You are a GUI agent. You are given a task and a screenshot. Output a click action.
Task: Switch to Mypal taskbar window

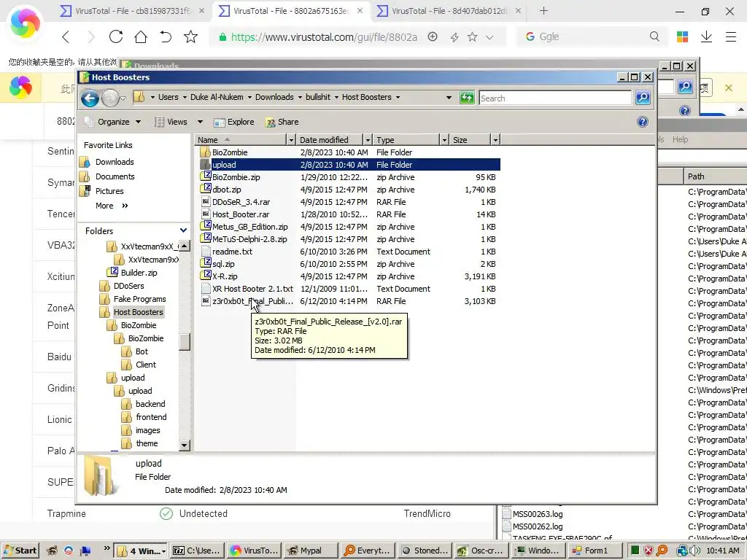tap(310, 551)
